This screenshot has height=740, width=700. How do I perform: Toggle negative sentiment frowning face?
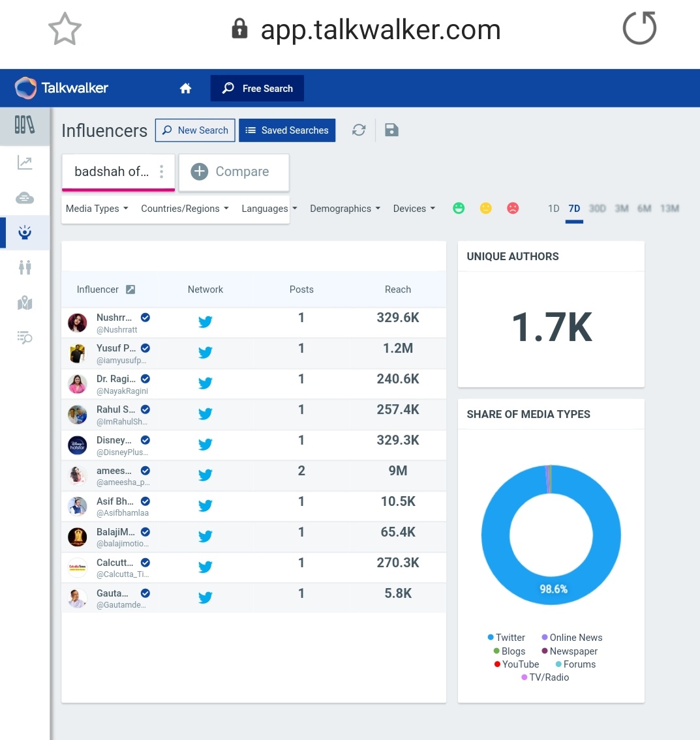(513, 207)
